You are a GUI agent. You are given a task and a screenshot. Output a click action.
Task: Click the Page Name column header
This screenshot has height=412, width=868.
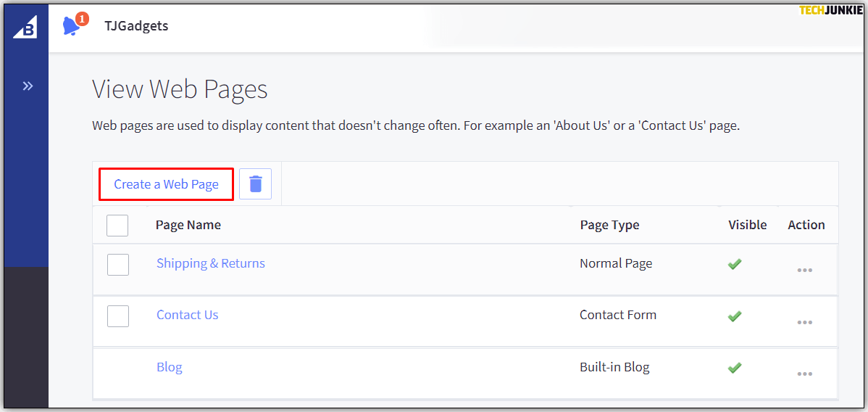[188, 225]
